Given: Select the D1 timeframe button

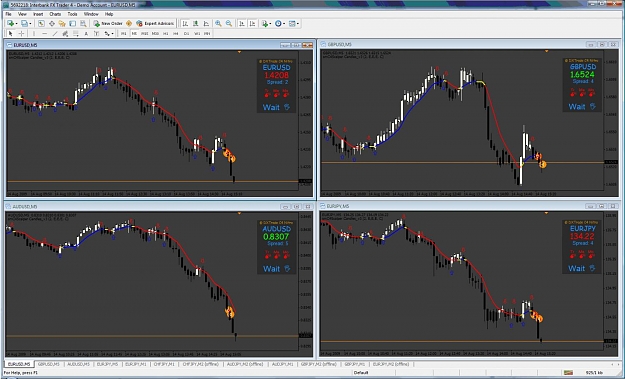Looking at the screenshot, I should (186, 33).
